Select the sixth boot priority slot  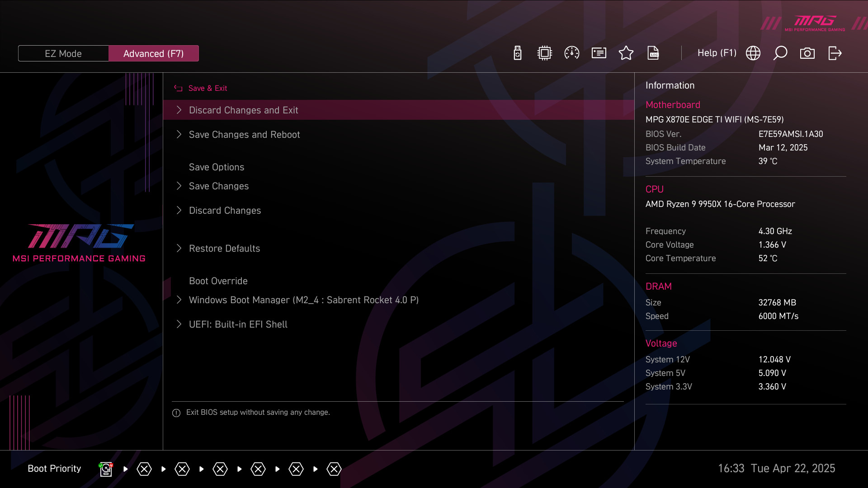pyautogui.click(x=296, y=469)
